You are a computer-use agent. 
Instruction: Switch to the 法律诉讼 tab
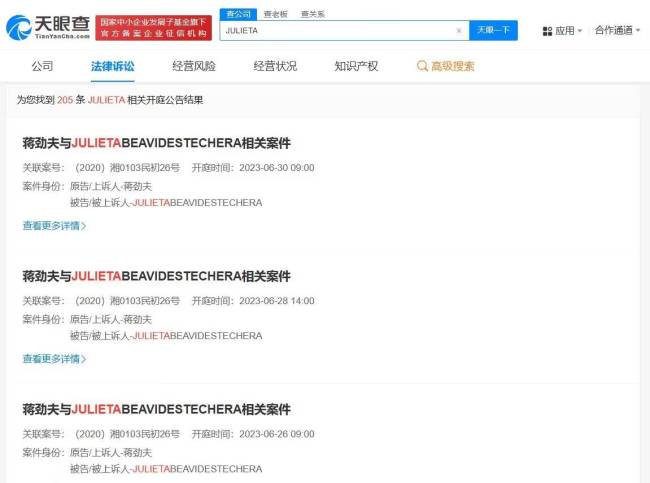[x=112, y=66]
